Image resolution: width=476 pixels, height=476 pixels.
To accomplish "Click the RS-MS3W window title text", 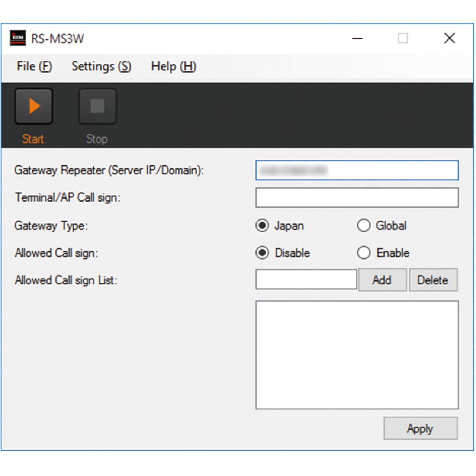I will pyautogui.click(x=58, y=39).
